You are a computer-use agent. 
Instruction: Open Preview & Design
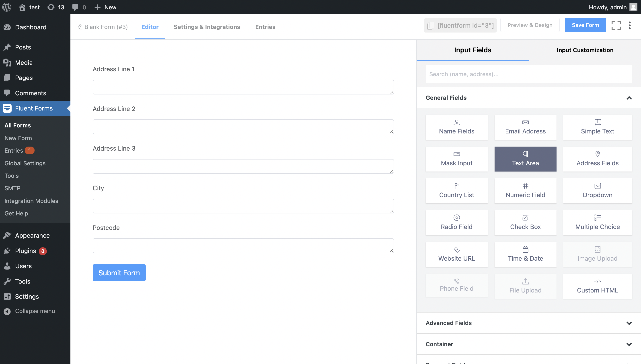coord(530,25)
